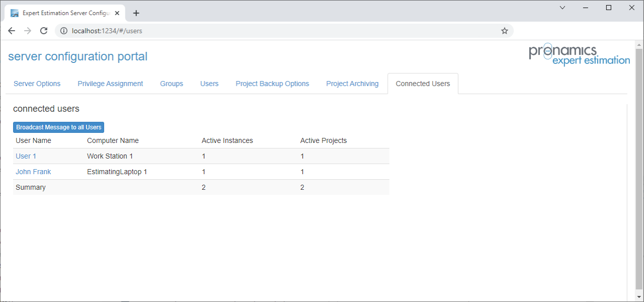Image resolution: width=644 pixels, height=302 pixels.
Task: Click the browser forward arrow
Action: (28, 31)
